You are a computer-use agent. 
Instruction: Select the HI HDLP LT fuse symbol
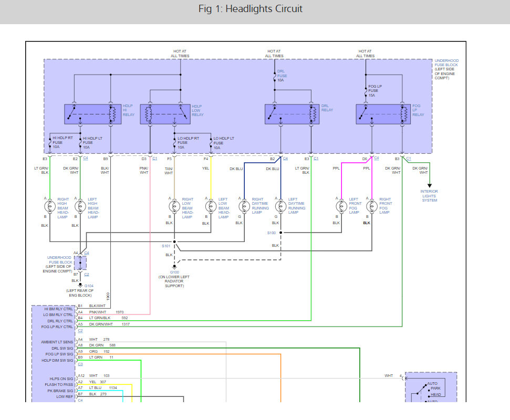click(80, 143)
